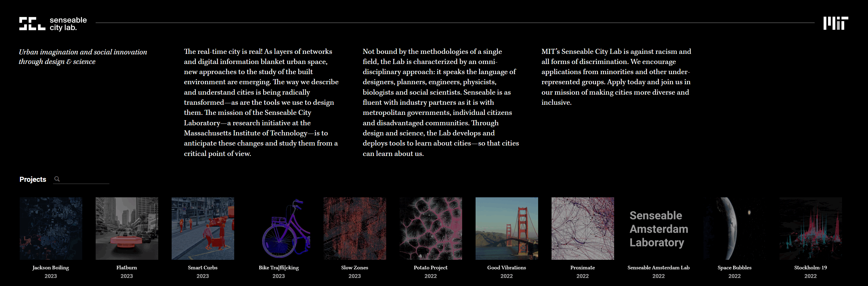This screenshot has width=868, height=286.
Task: Click the Projects heading
Action: (33, 179)
